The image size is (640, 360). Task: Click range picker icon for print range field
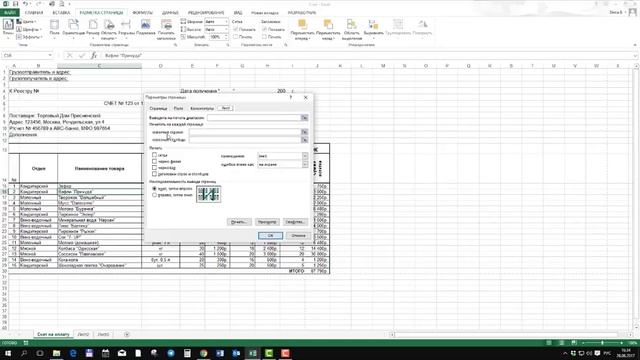click(x=304, y=118)
